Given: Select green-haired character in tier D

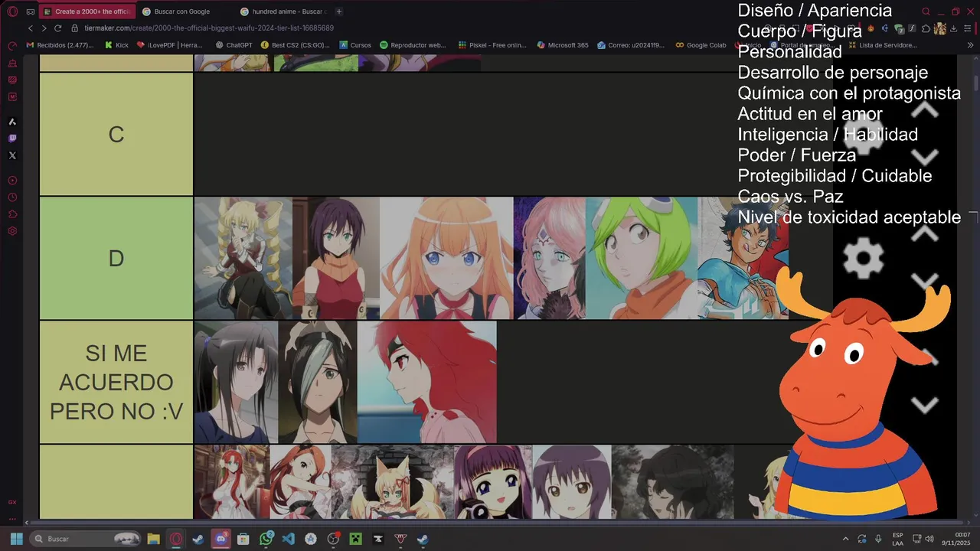Looking at the screenshot, I should coord(642,258).
